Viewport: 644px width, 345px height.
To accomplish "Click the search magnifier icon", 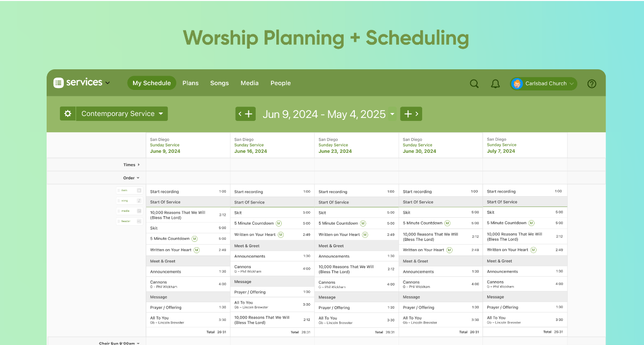I will click(474, 84).
